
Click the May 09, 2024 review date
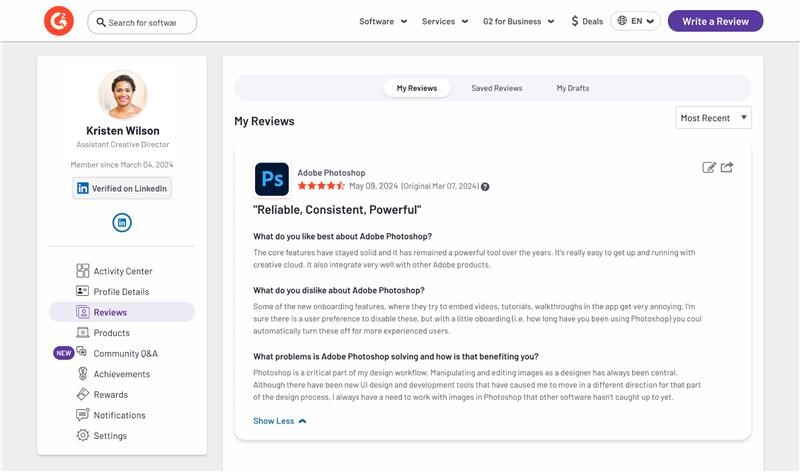(x=373, y=186)
